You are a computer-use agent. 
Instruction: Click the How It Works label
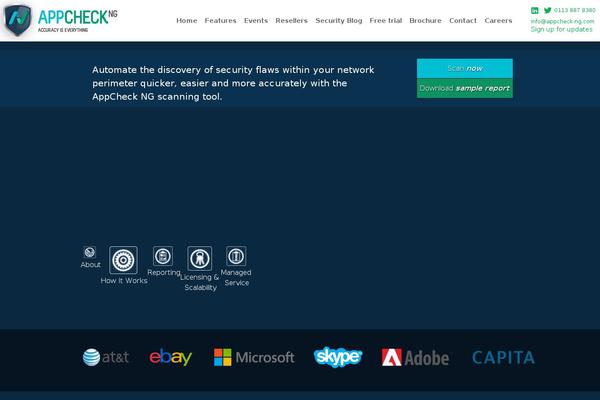pos(124,281)
